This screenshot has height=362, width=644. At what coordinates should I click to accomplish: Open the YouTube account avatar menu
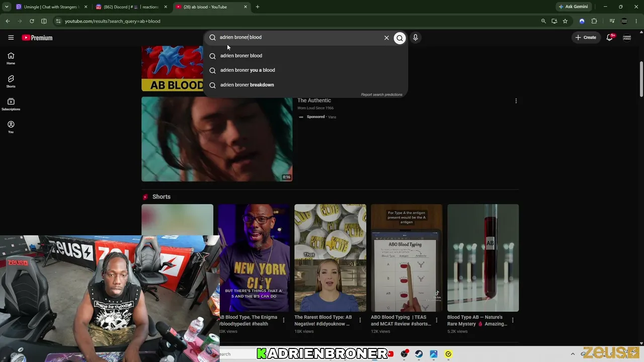click(627, 38)
